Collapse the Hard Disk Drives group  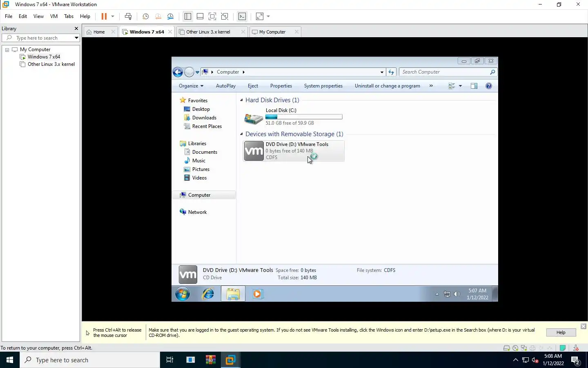[x=241, y=100]
